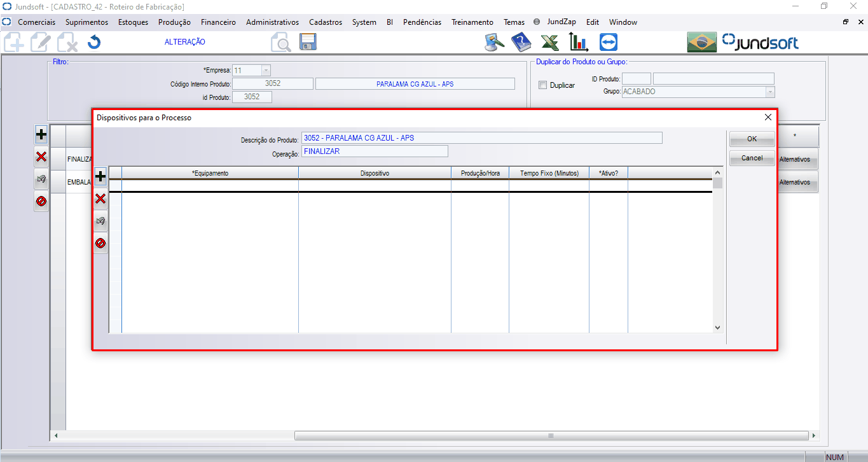Click the main grid's scroll right arrow
The width and height of the screenshot is (868, 462).
point(814,436)
